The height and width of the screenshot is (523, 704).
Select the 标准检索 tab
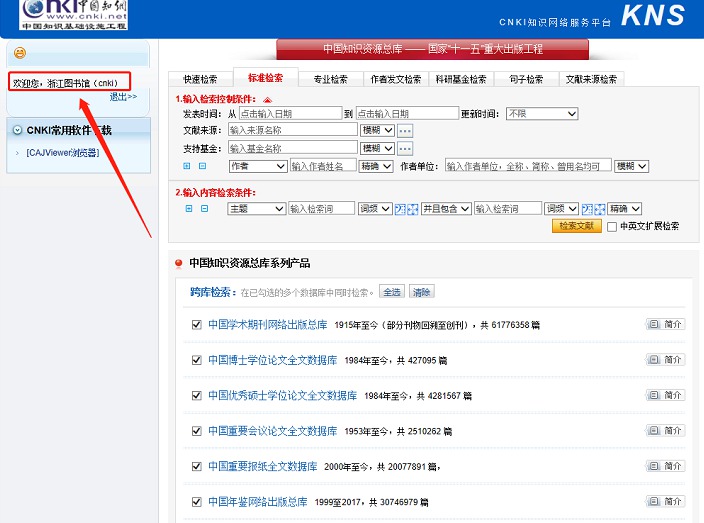(x=266, y=78)
